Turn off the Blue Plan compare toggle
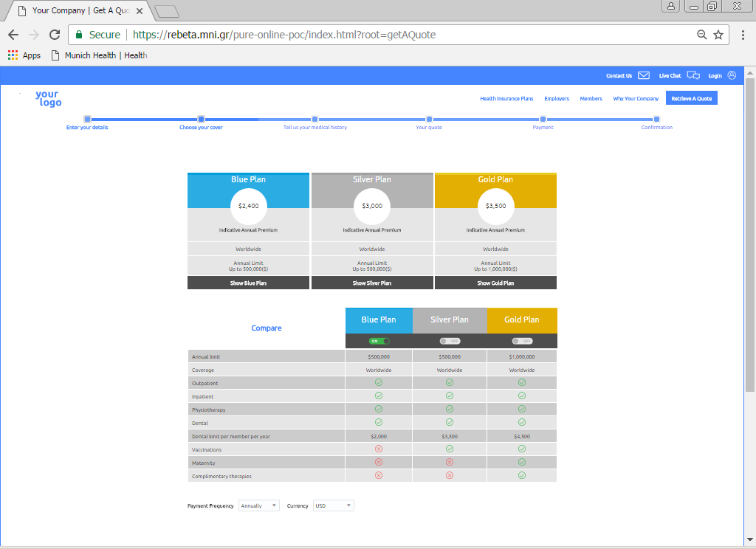Screen dimensions: 756x549 (379, 341)
